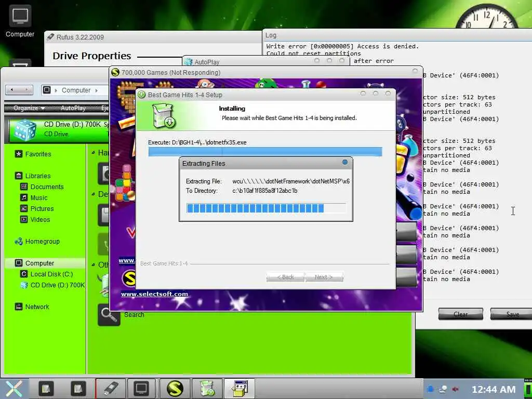Click the AutoPlay window title icon
The height and width of the screenshot is (399, 532).
tap(189, 62)
